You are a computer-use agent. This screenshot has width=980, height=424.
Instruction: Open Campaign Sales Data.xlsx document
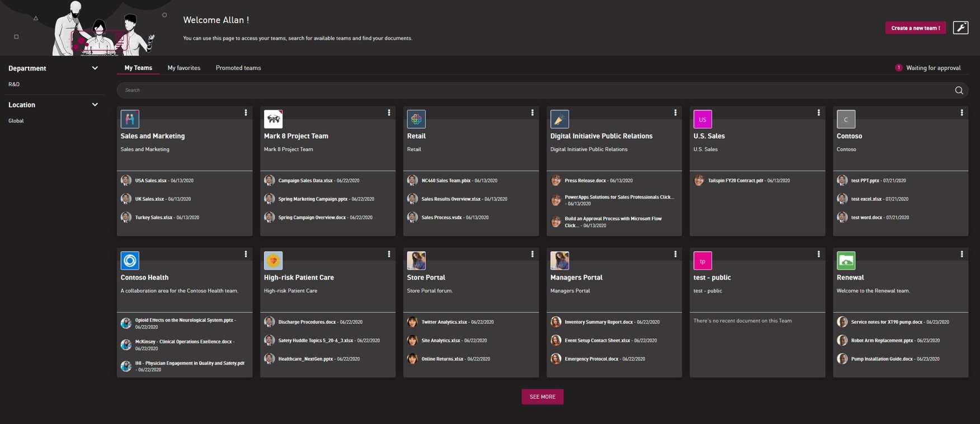tap(305, 181)
